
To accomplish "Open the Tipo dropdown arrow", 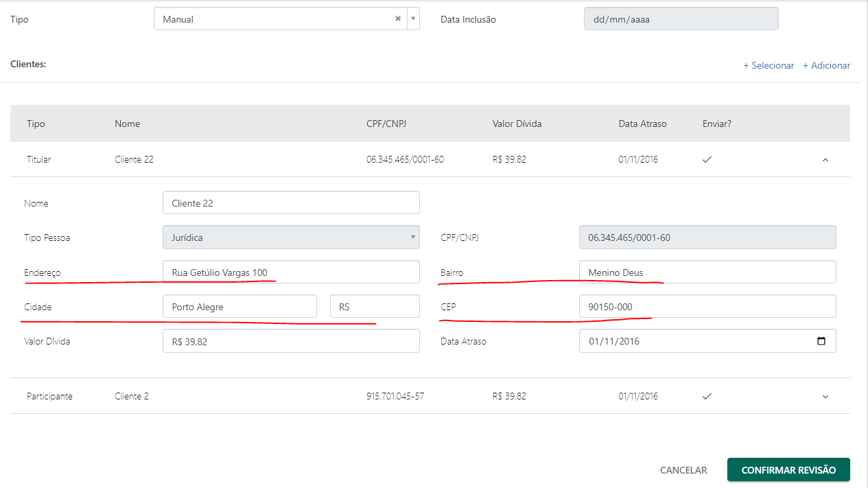I will 413,19.
